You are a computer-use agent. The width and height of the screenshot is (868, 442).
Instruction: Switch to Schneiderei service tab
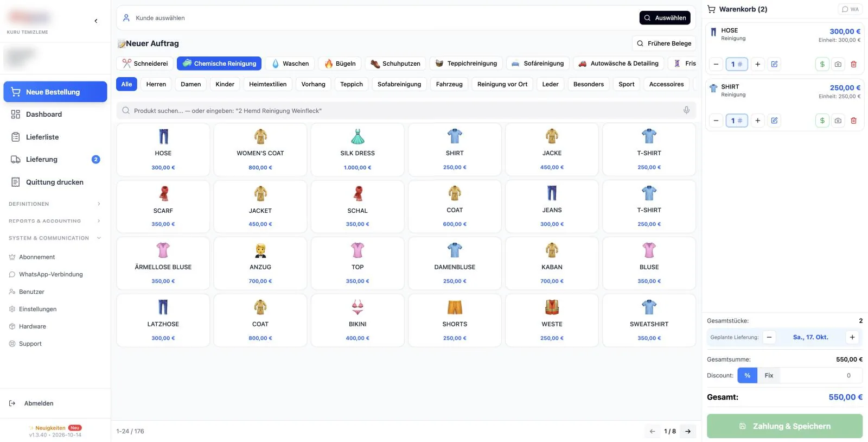click(145, 64)
